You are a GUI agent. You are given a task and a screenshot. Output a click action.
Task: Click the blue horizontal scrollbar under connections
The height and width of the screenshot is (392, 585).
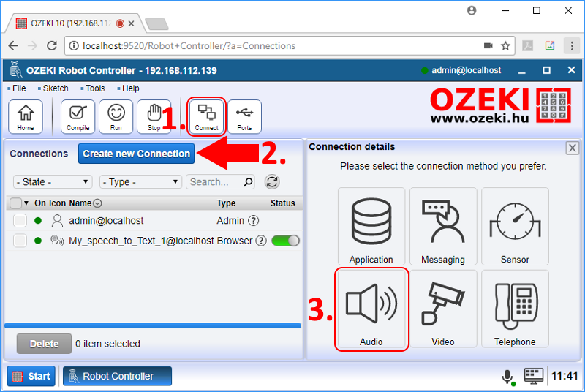(153, 325)
